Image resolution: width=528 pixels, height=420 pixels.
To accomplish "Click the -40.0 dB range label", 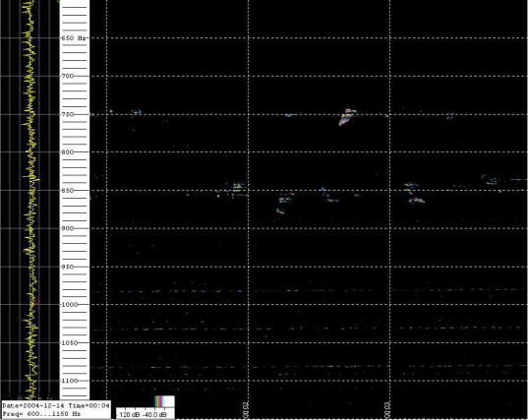I will [x=154, y=414].
